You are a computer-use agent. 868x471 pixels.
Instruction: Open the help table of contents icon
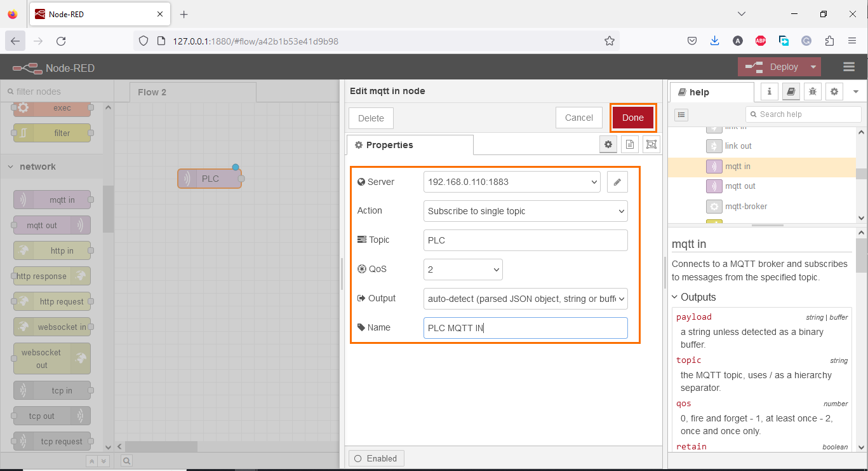point(681,114)
